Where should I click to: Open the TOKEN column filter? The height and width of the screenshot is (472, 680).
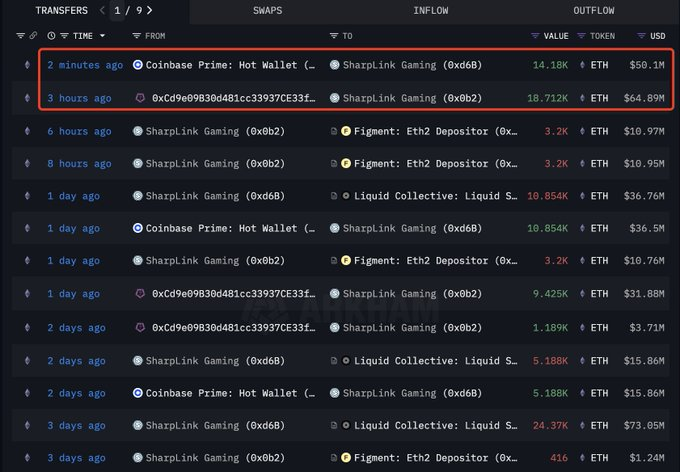[x=582, y=36]
